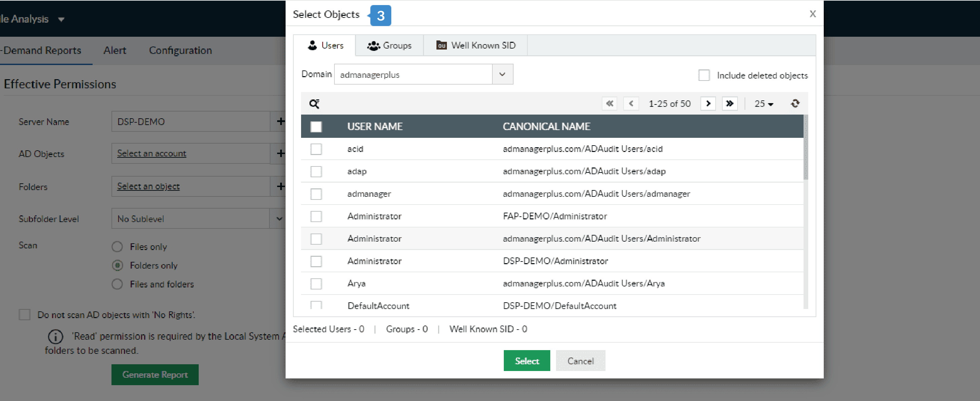Click the Cancel button
The height and width of the screenshot is (401, 980).
[x=580, y=361]
